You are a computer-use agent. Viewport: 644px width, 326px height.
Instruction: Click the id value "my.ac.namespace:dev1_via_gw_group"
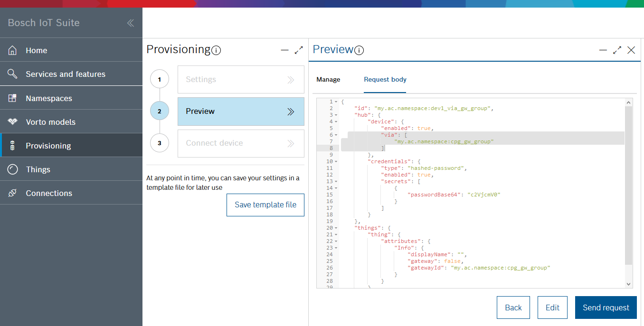tap(433, 109)
